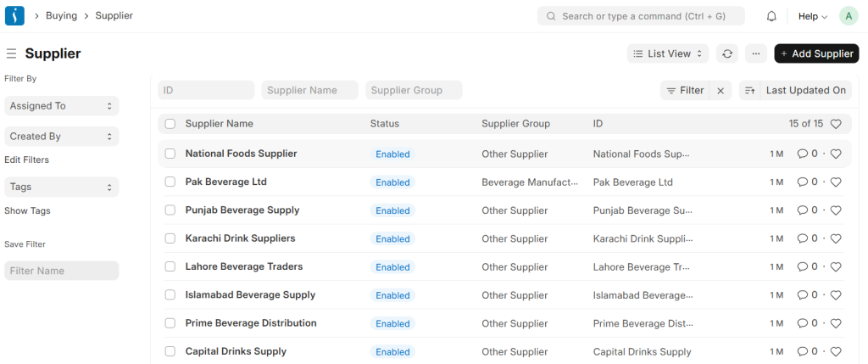Focus the search command bar
Image resolution: width=868 pixels, height=364 pixels.
[641, 16]
